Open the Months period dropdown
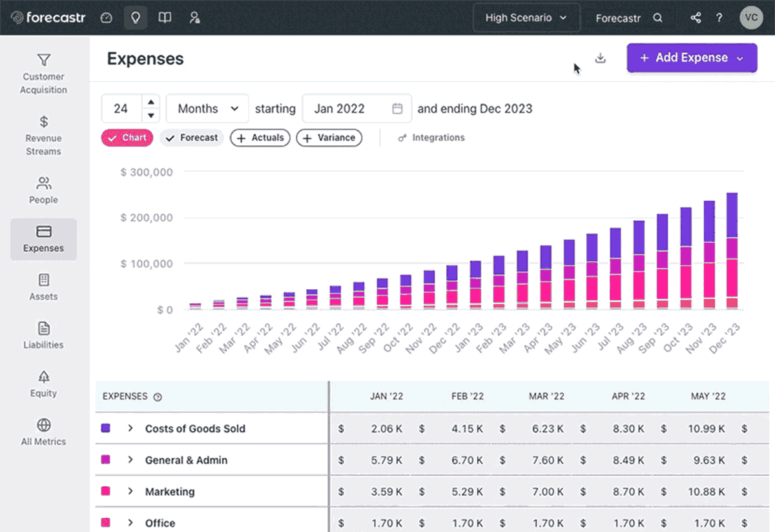Viewport: 775px width, 532px height. click(207, 108)
